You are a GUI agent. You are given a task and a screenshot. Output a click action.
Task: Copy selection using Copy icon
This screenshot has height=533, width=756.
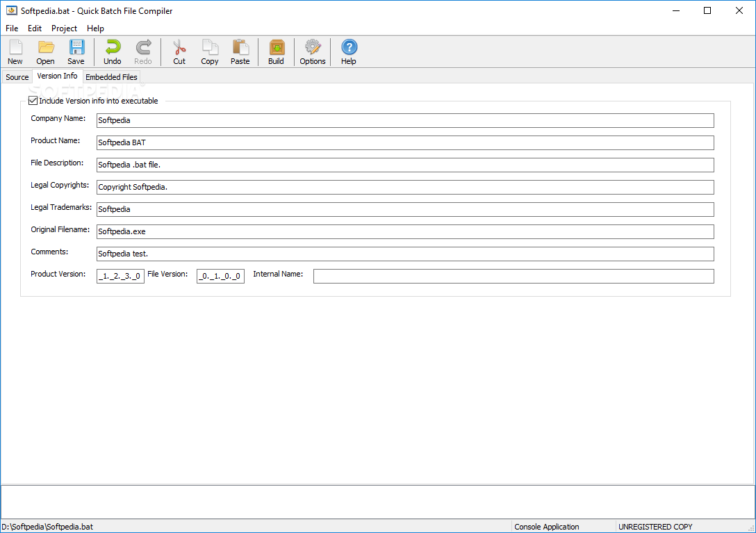click(210, 51)
